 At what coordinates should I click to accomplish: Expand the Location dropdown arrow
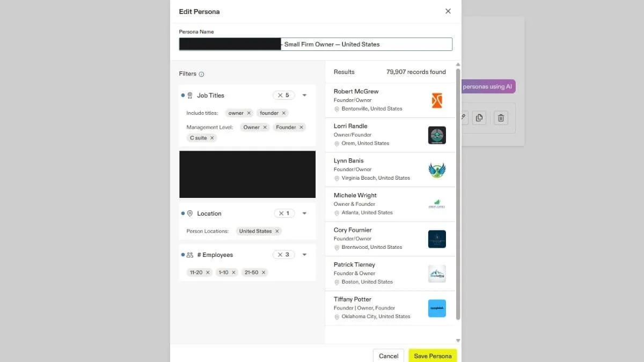point(304,213)
